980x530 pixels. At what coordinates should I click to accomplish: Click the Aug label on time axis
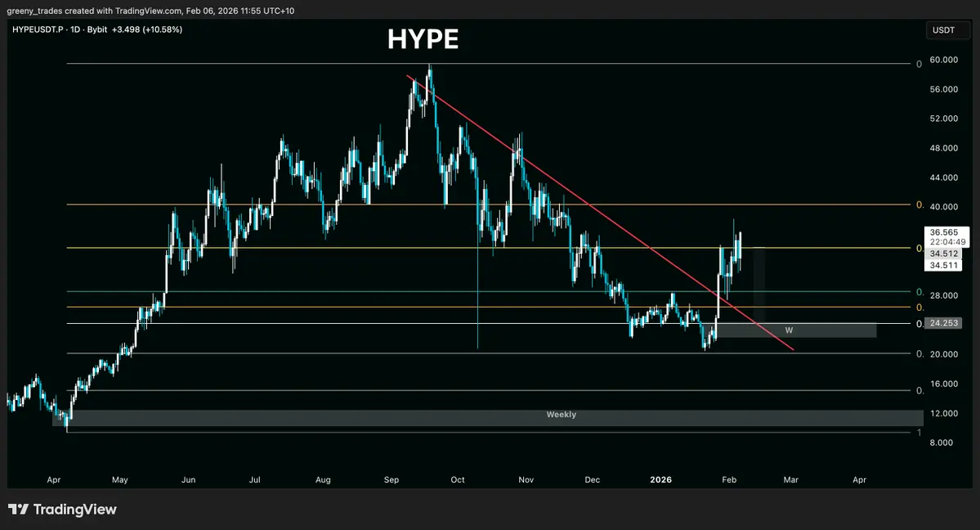[323, 480]
